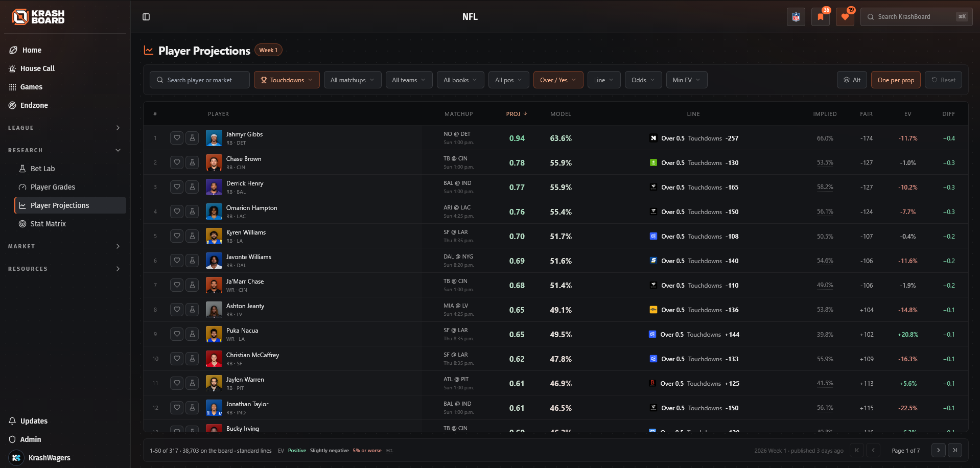
Task: Click the Reset filters button
Action: (x=943, y=80)
